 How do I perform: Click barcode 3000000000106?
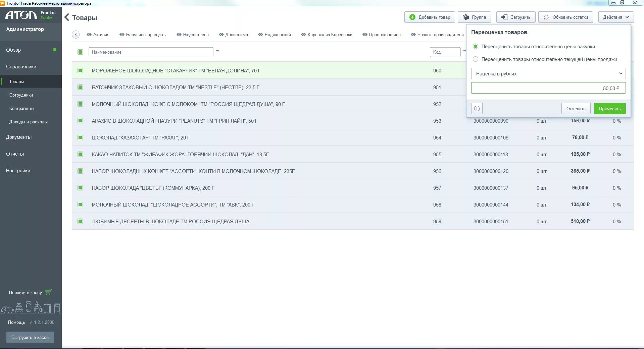491,137
